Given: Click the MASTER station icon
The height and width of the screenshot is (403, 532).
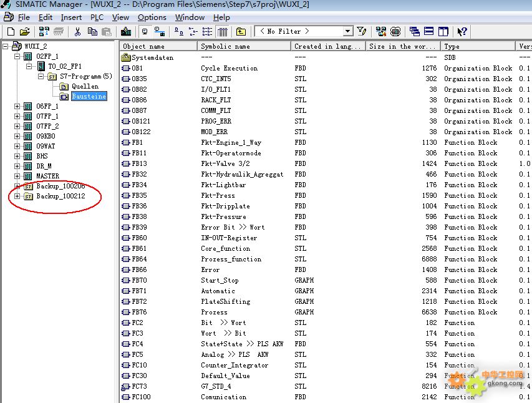Looking at the screenshot, I should pos(28,176).
